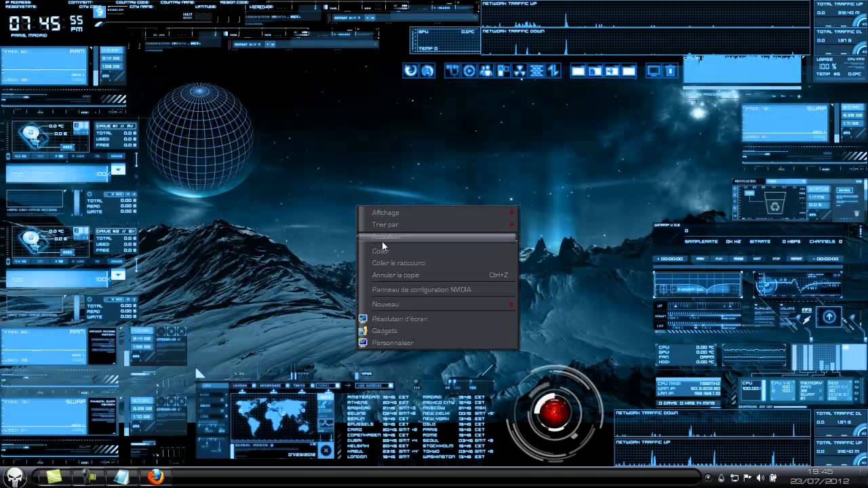Click the NETWORK TRAFFIC UP graph at top
Image resolution: width=868 pixels, height=488 pixels.
point(645,15)
